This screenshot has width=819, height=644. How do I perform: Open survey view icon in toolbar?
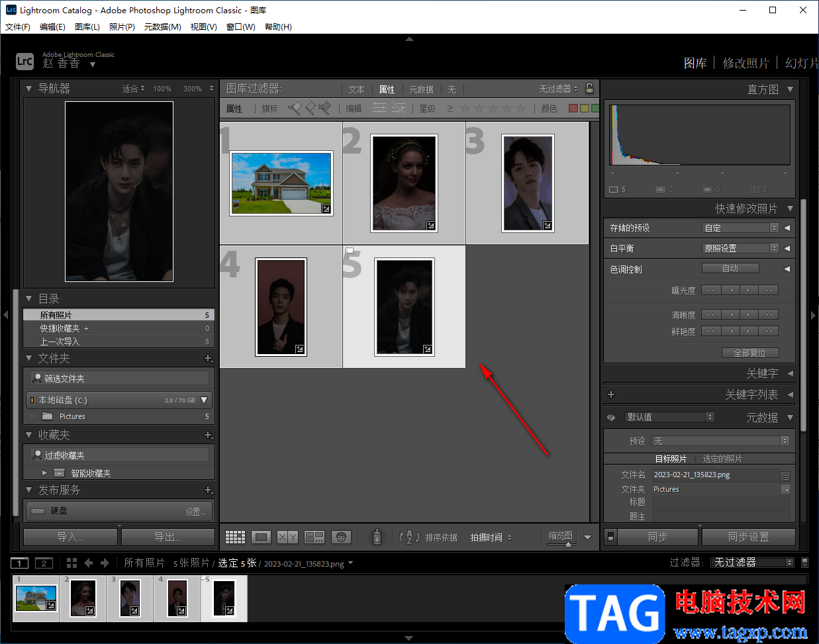point(314,537)
